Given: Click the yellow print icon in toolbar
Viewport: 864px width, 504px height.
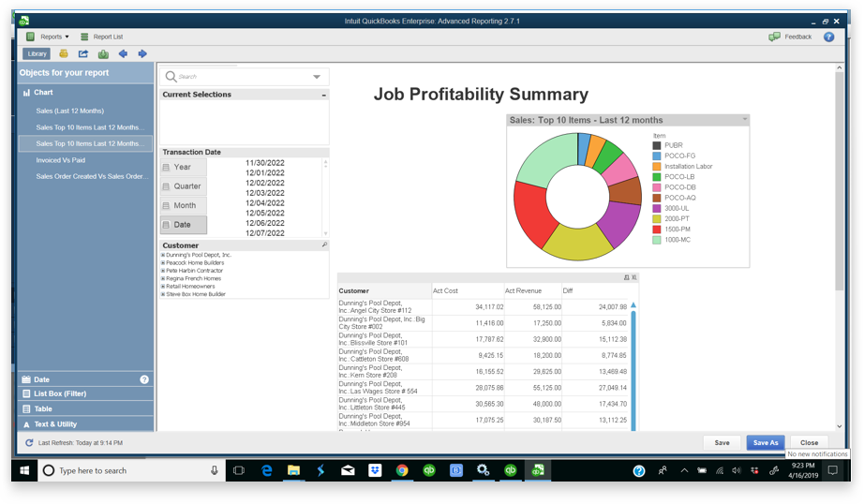Looking at the screenshot, I should click(64, 53).
